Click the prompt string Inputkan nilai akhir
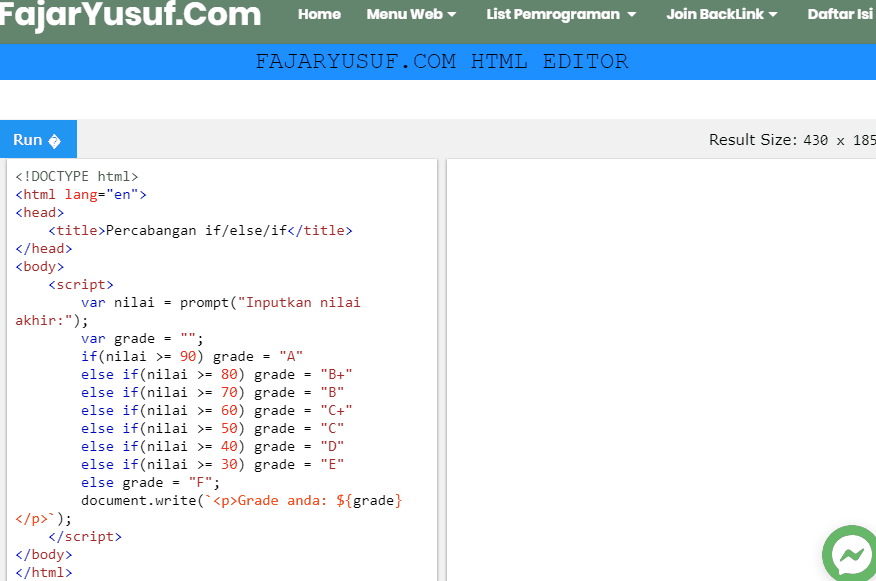 coord(300,302)
